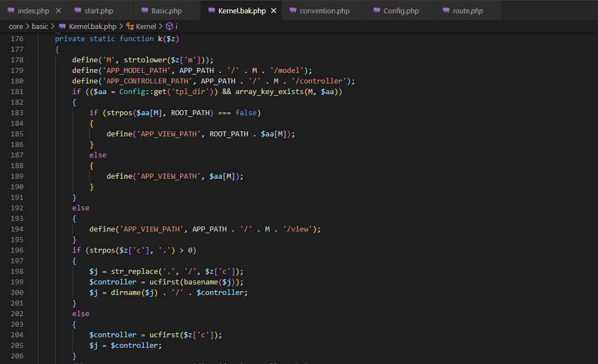The height and width of the screenshot is (364, 598).
Task: Open the convention.php tab
Action: pyautogui.click(x=323, y=11)
